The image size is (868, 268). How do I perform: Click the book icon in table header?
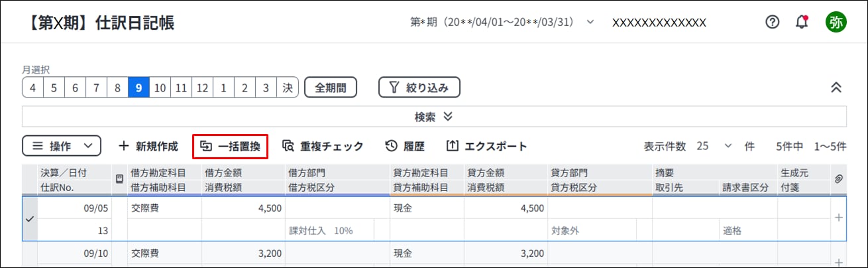pos(119,179)
